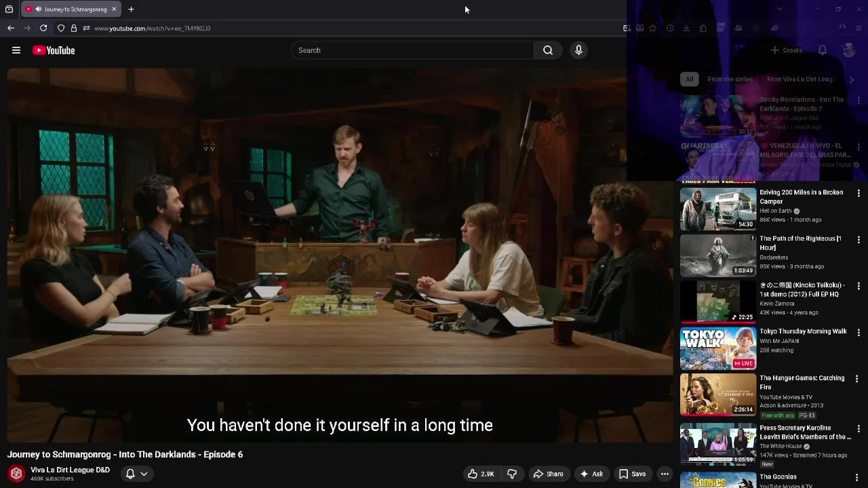Like the video with thumbs up
868x488 pixels.
[x=481, y=474]
